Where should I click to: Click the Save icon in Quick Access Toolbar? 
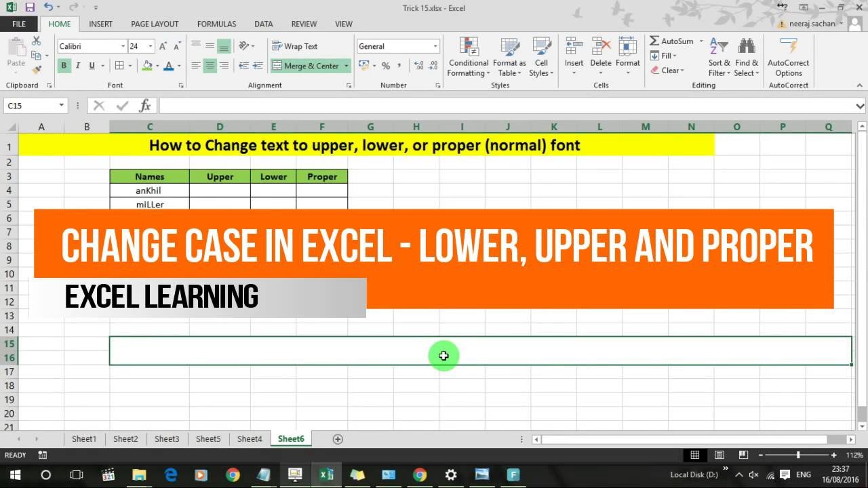tap(30, 7)
